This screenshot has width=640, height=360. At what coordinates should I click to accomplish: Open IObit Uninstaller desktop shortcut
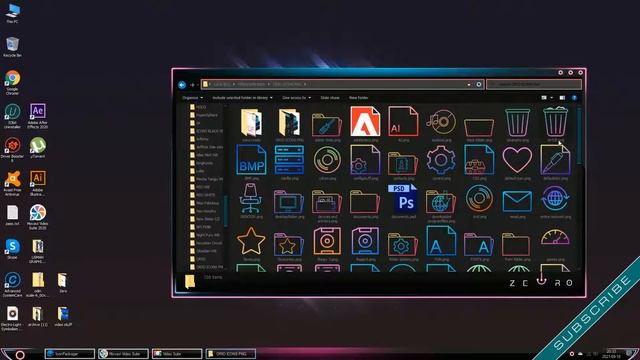click(12, 116)
